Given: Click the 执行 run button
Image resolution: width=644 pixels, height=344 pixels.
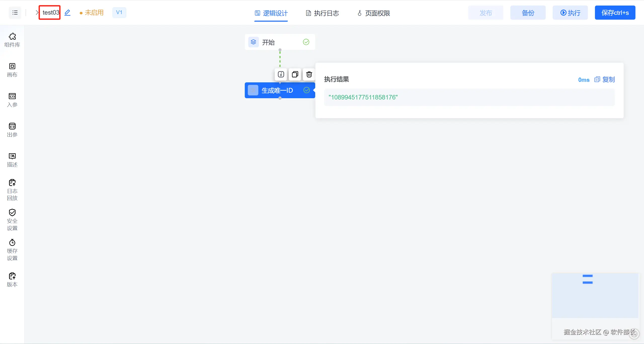Looking at the screenshot, I should pyautogui.click(x=570, y=13).
